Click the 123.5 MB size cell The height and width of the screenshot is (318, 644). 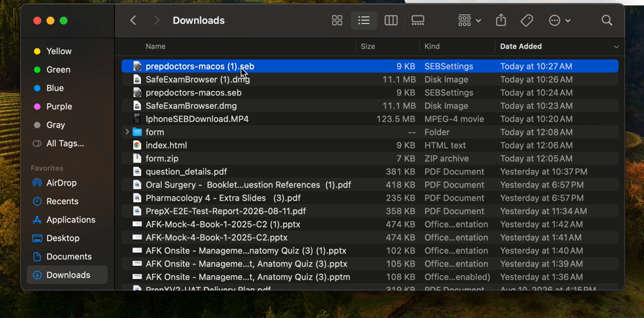[x=396, y=119]
